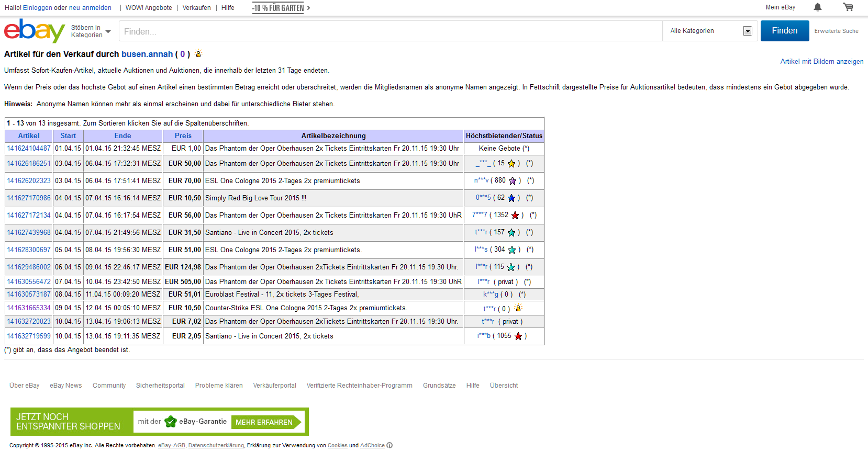868x475 pixels.
Task: Open Verkäuferportal footer link
Action: (275, 386)
